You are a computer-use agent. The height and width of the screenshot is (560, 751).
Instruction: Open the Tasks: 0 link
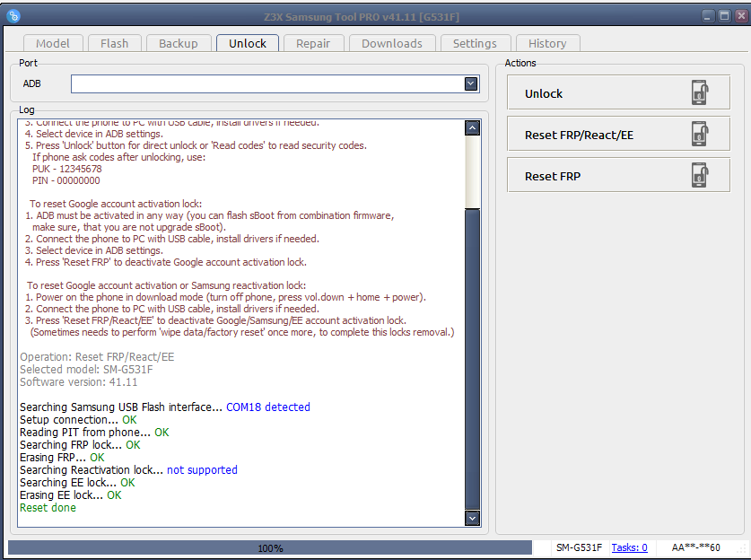tap(629, 547)
